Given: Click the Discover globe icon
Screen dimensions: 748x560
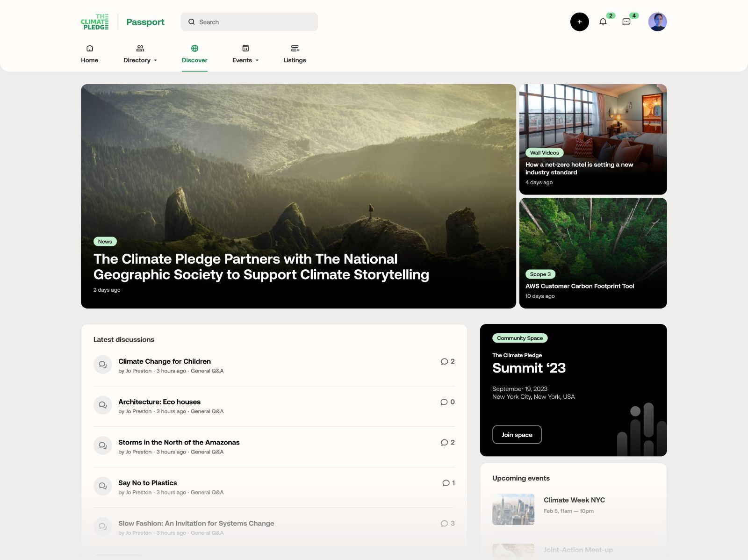Looking at the screenshot, I should pyautogui.click(x=194, y=48).
